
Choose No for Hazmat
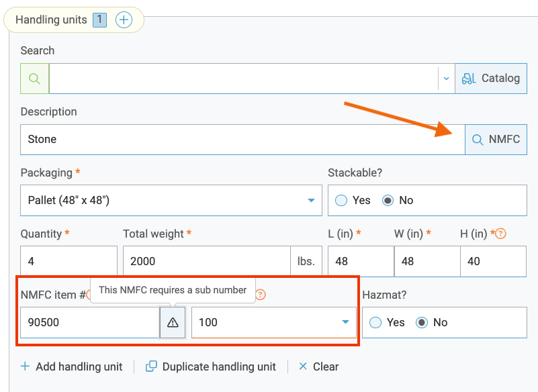[422, 322]
